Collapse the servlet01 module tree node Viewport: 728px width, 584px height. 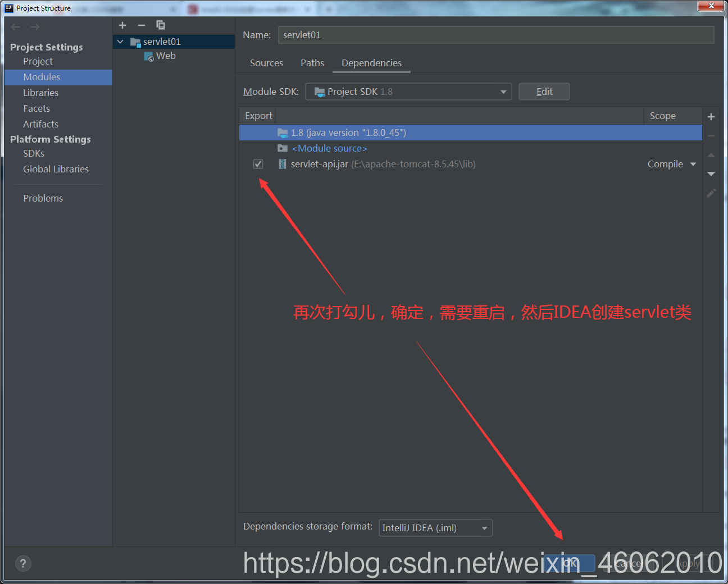(x=120, y=42)
